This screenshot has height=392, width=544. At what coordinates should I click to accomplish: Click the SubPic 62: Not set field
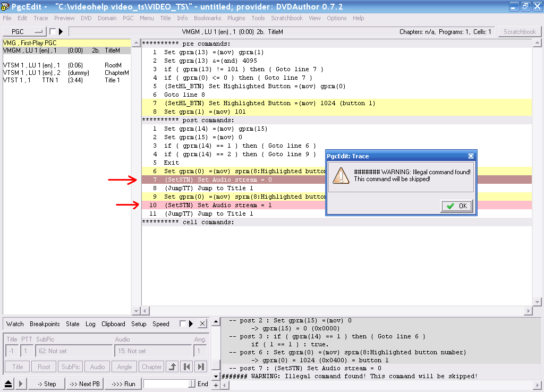(x=73, y=351)
